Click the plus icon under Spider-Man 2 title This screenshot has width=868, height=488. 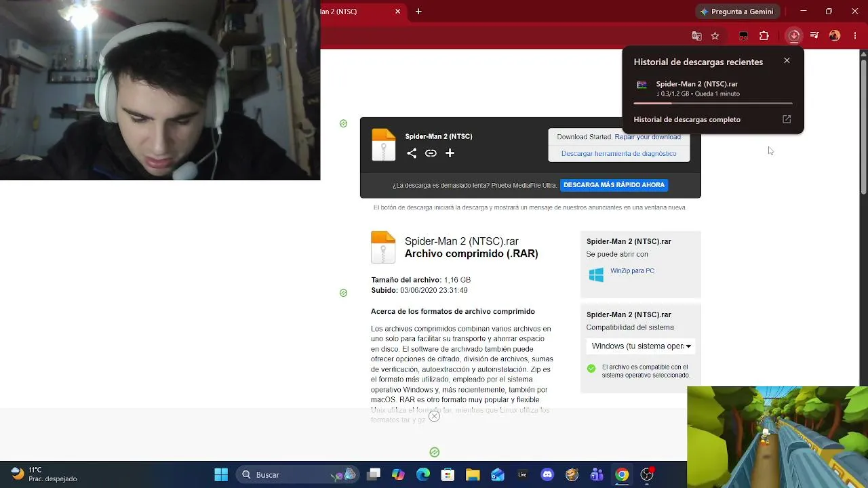click(450, 153)
